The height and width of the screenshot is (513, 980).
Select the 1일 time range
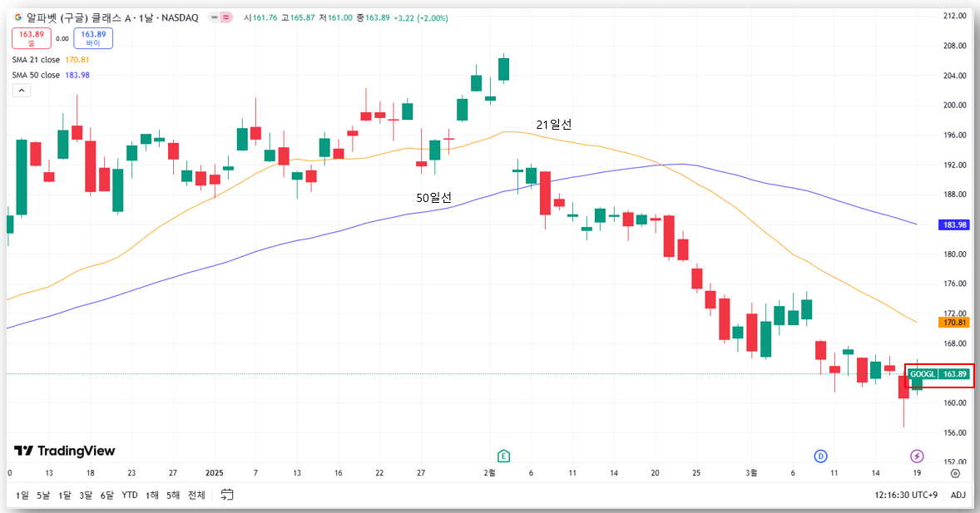click(x=22, y=495)
